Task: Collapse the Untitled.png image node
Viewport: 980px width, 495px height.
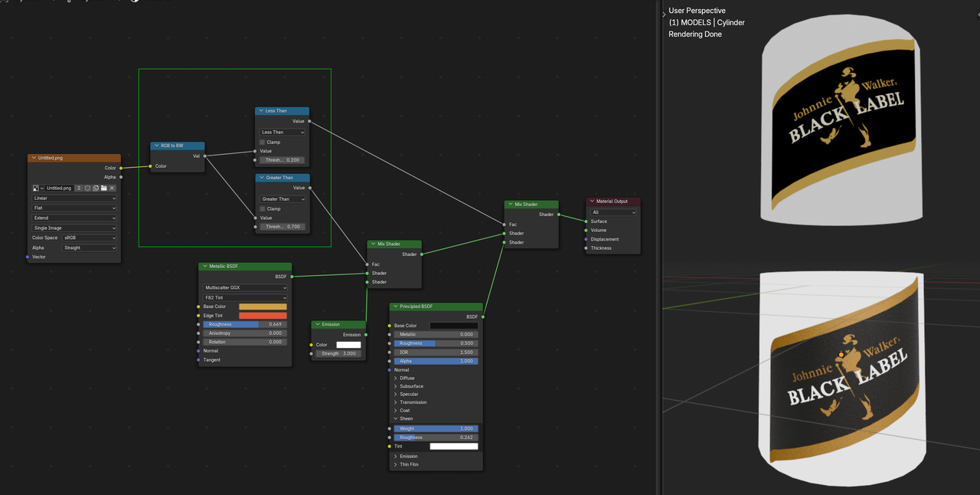Action: [x=33, y=158]
